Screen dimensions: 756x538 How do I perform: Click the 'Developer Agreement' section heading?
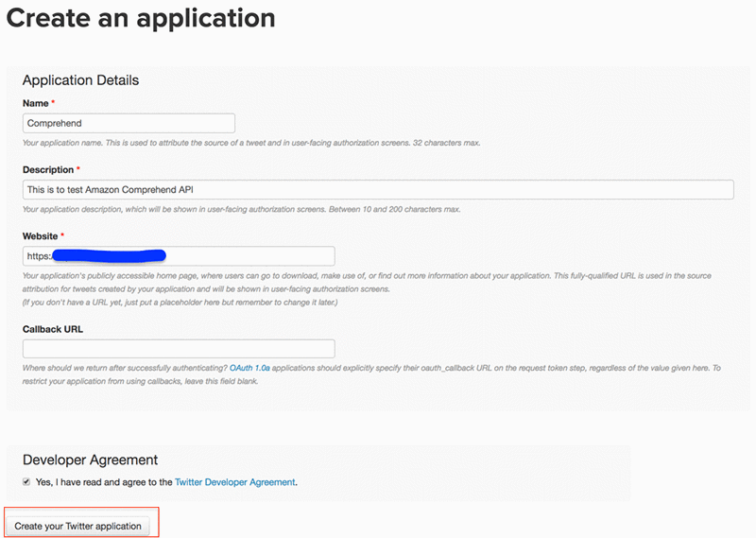tap(90, 460)
